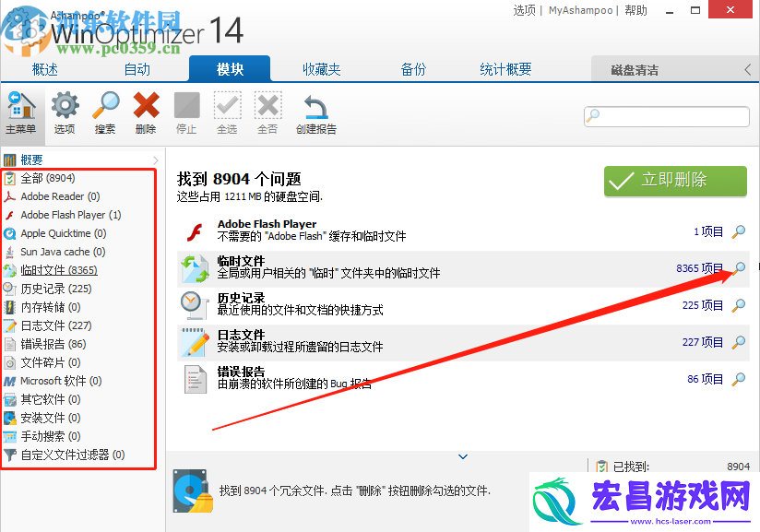This screenshot has height=532, width=760.
Task: Click the 历史记录 result title
Action: [241, 298]
